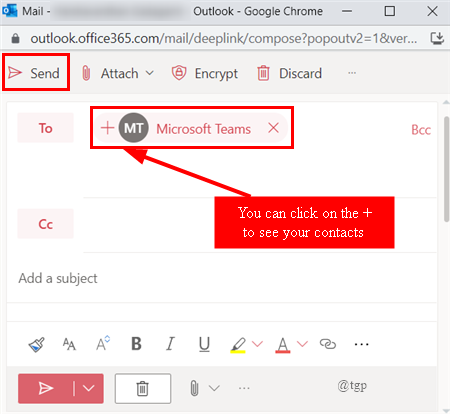The image size is (450, 414).
Task: Apply the yellow highlight color
Action: 238,345
